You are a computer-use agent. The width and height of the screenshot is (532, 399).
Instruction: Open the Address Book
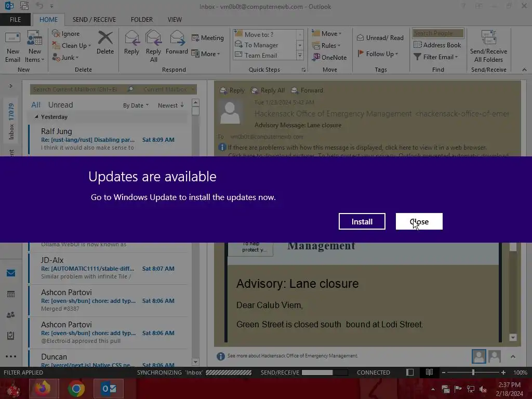pyautogui.click(x=437, y=45)
